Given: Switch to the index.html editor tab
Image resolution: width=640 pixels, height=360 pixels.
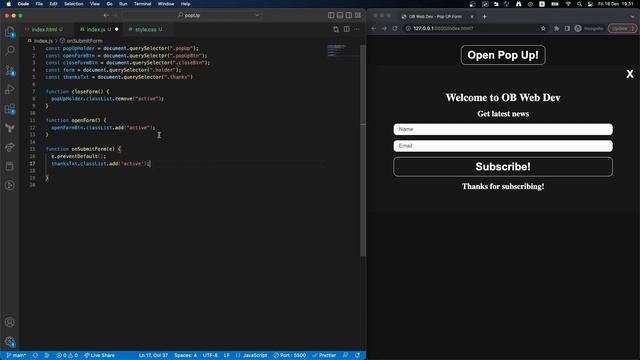Looking at the screenshot, I should 45,29.
